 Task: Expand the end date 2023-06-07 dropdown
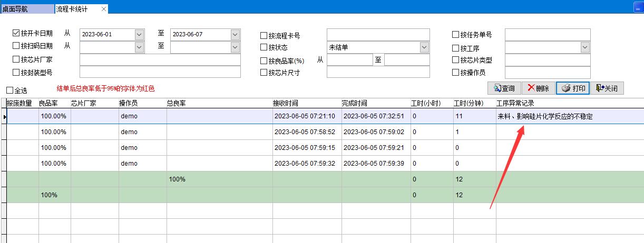(x=235, y=34)
